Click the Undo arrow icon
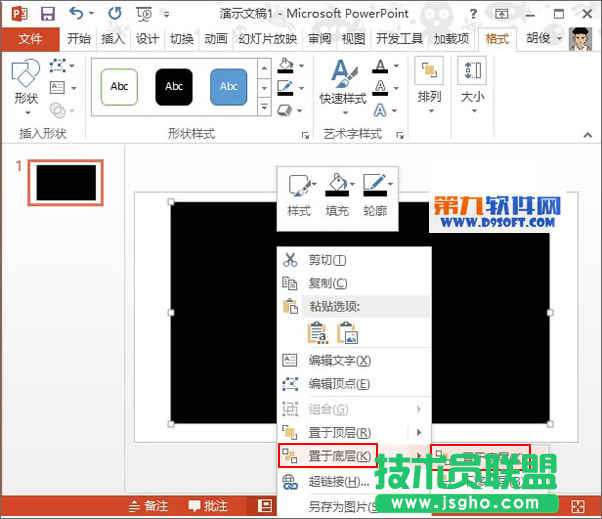 (x=76, y=13)
